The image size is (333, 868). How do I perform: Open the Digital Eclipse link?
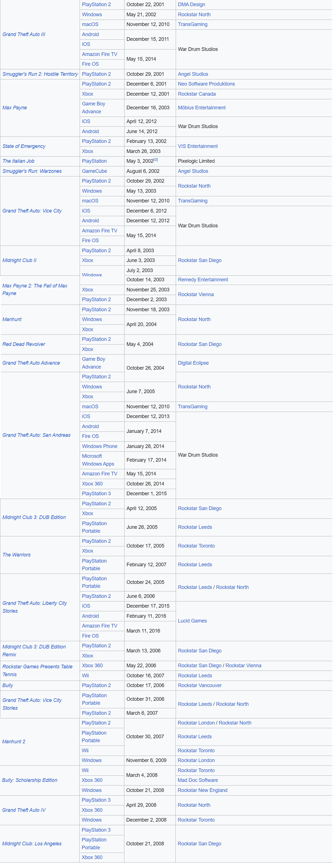[193, 363]
